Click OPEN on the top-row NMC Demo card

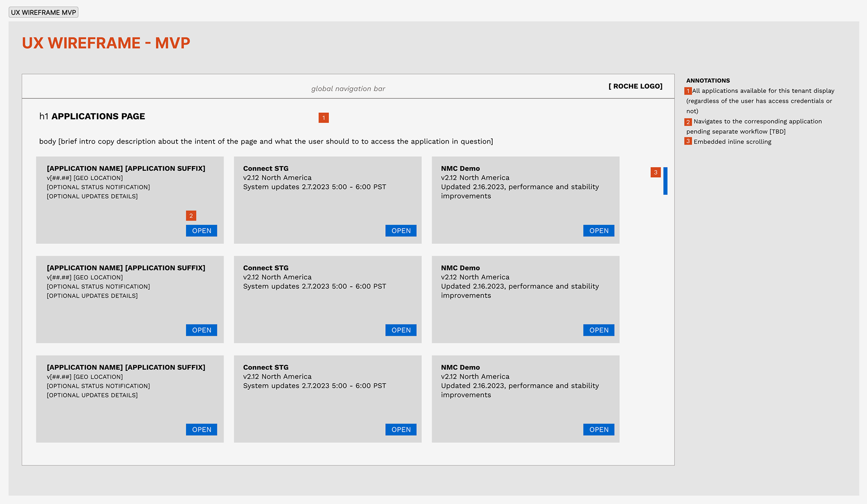tap(599, 231)
